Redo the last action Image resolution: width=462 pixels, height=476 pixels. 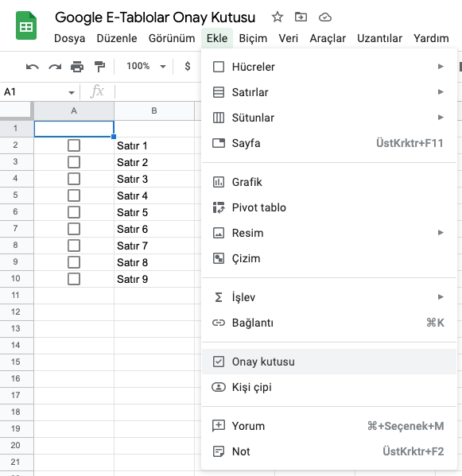pos(55,67)
